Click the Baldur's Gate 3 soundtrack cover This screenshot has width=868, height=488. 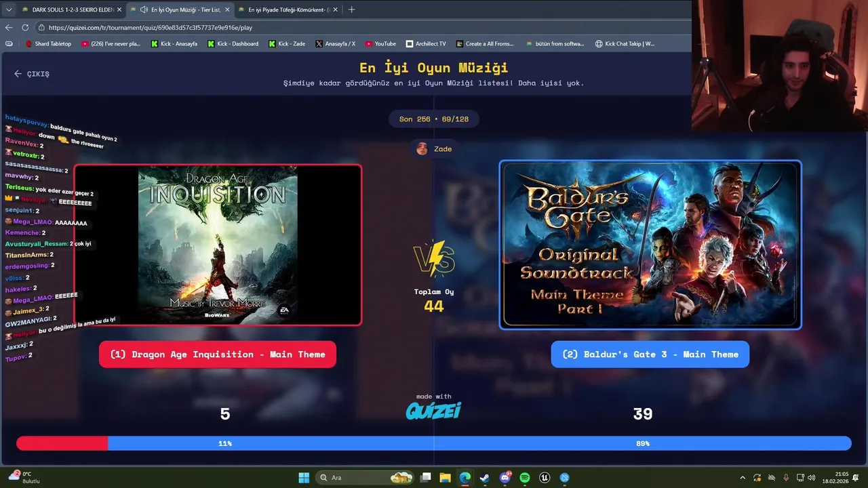[x=650, y=245]
